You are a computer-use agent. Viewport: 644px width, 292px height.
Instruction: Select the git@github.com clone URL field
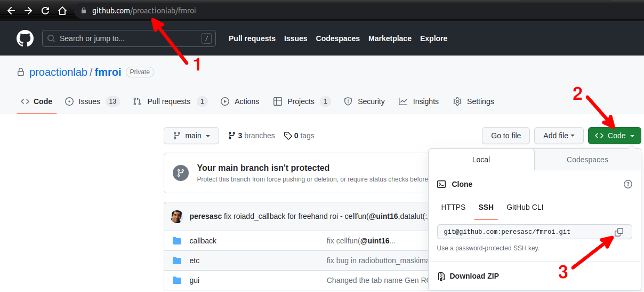522,232
